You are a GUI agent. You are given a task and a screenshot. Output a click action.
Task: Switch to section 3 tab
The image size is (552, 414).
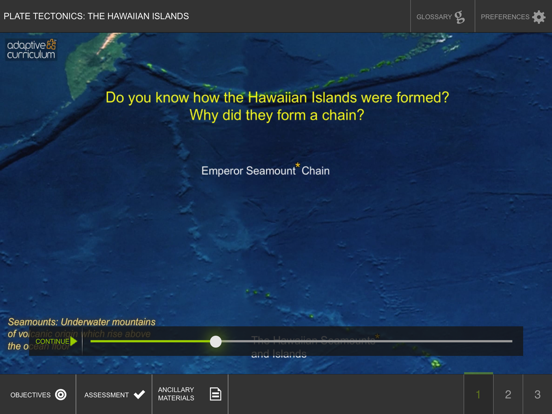coord(538,394)
